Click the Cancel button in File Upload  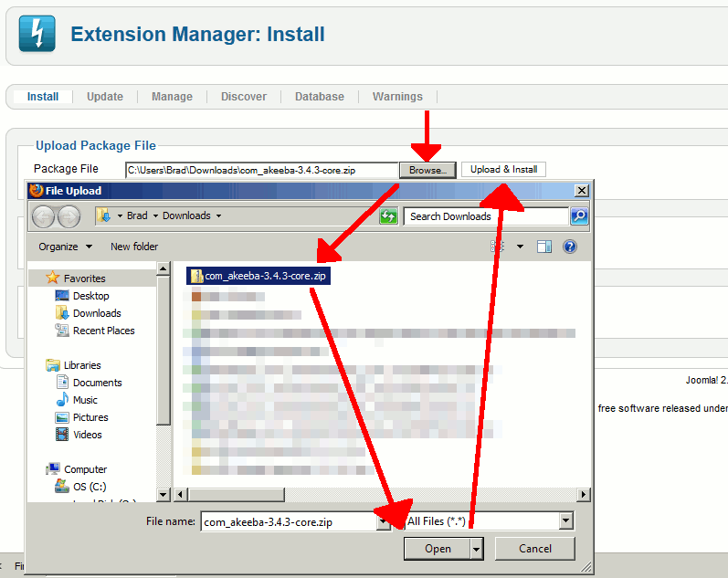(x=535, y=549)
